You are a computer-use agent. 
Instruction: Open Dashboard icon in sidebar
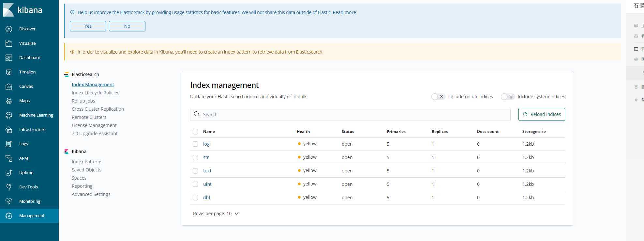pos(9,58)
